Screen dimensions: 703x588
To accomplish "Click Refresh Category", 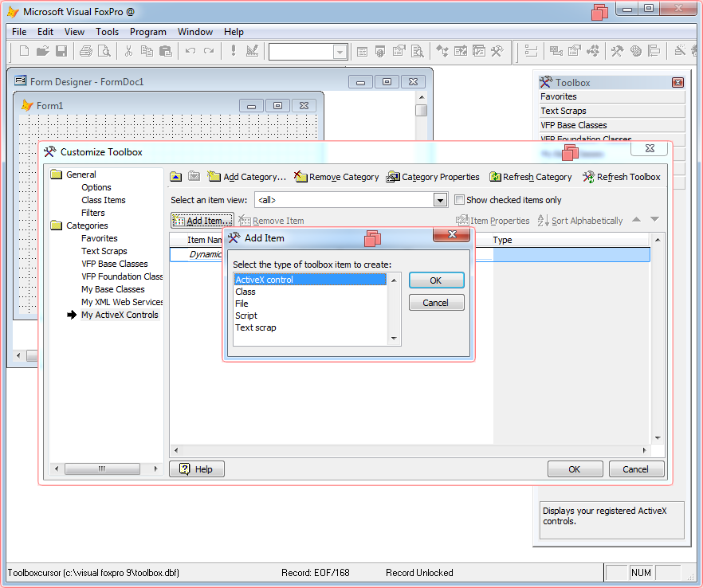I will pos(531,177).
